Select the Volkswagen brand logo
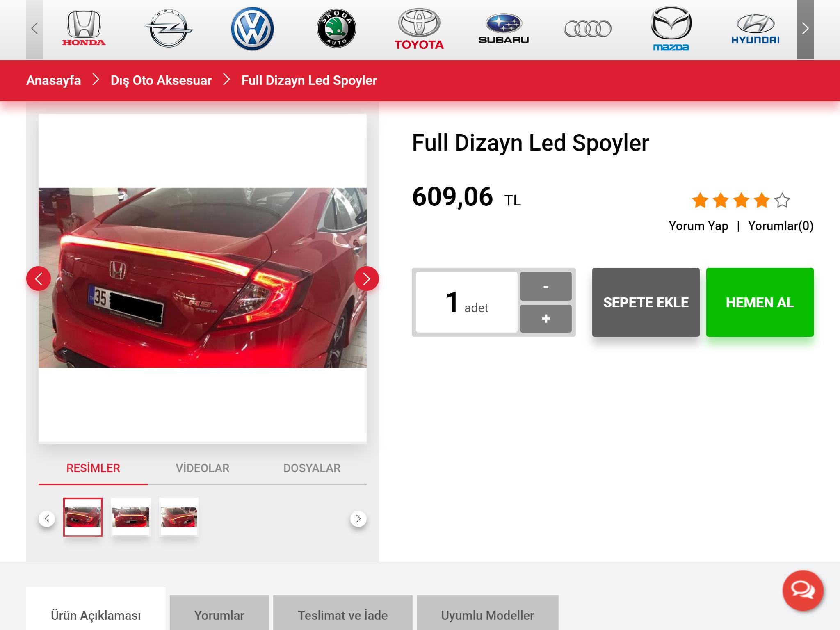840x630 pixels. click(x=252, y=29)
